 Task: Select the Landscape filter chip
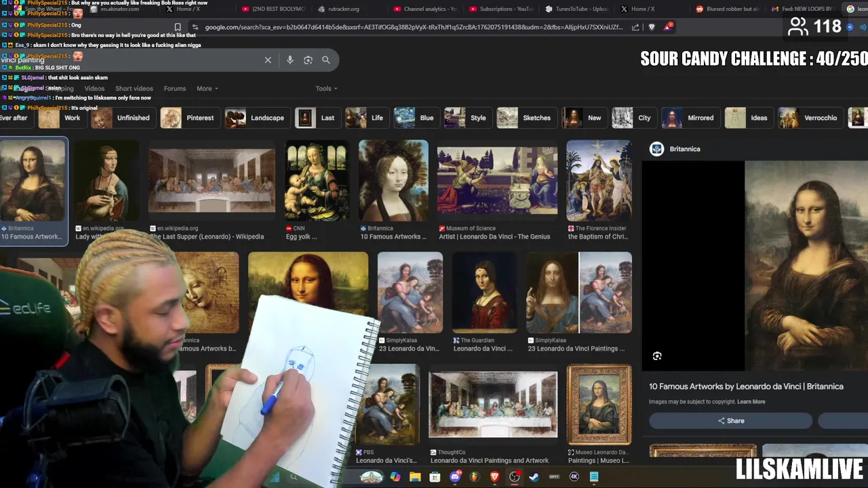pos(257,118)
